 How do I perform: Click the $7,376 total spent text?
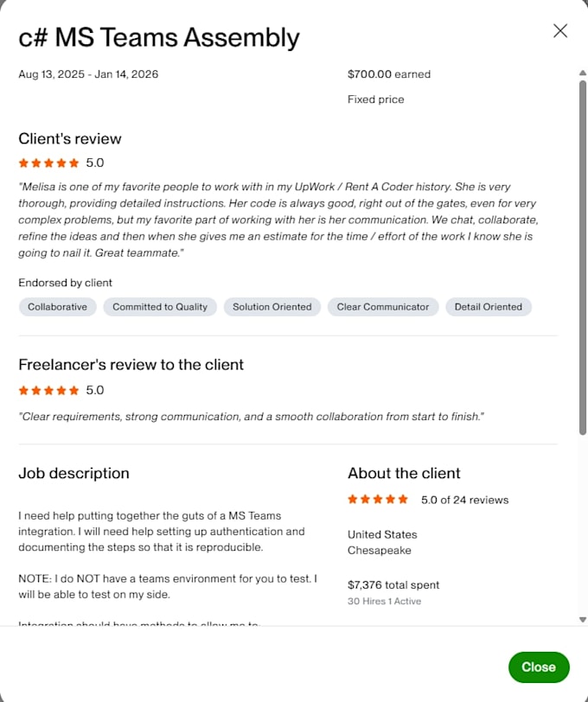tap(393, 585)
